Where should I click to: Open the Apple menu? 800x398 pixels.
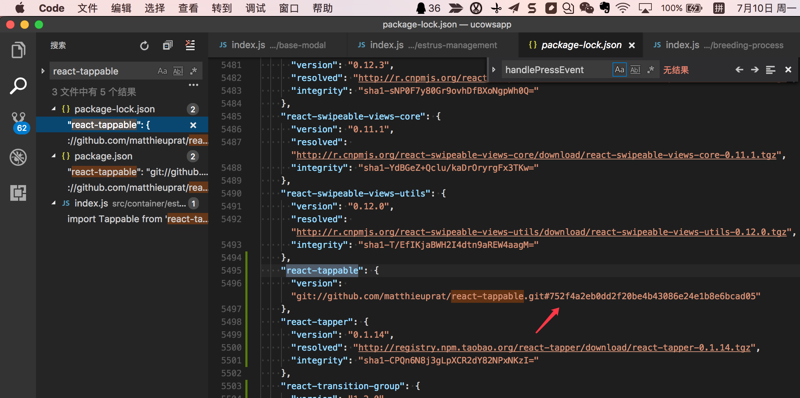[x=19, y=8]
